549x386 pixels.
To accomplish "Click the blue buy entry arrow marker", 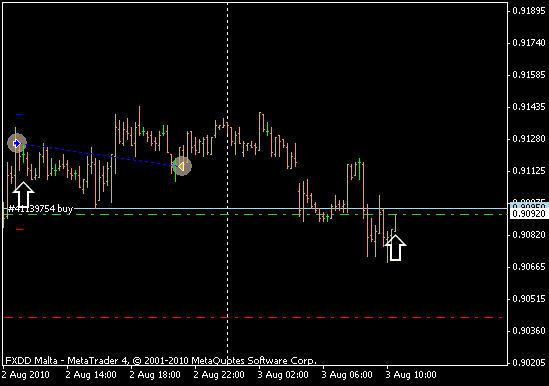I will coord(17,143).
